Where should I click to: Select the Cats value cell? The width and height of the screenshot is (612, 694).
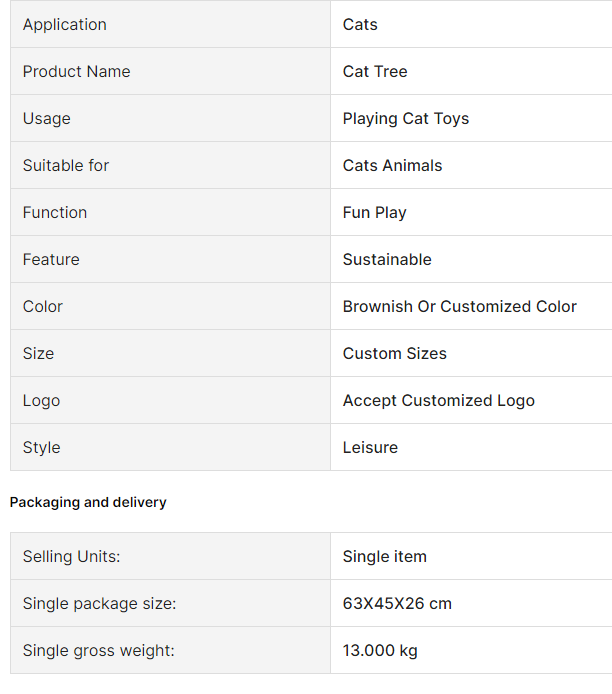point(360,24)
